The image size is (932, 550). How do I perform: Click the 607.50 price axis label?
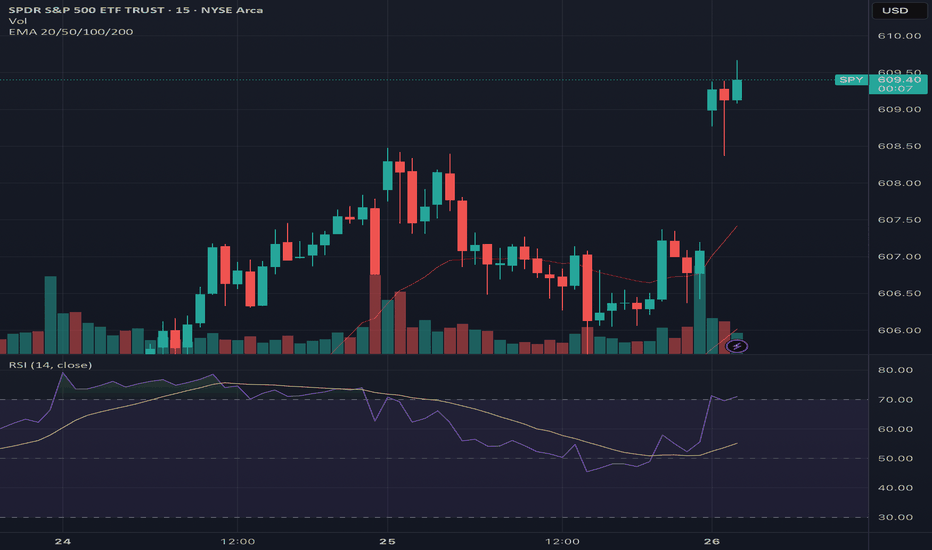click(899, 220)
